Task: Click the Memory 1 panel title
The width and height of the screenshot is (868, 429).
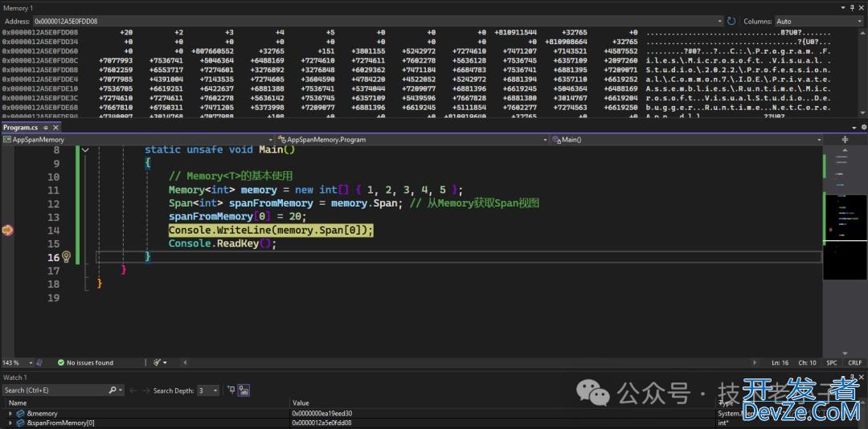Action: coord(18,8)
